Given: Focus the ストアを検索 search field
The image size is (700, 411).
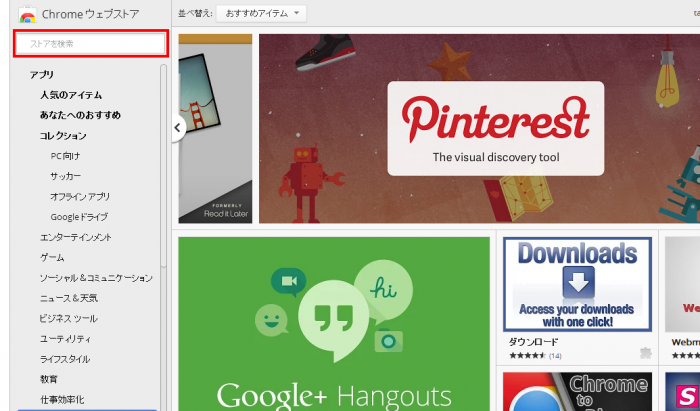Looking at the screenshot, I should point(91,44).
